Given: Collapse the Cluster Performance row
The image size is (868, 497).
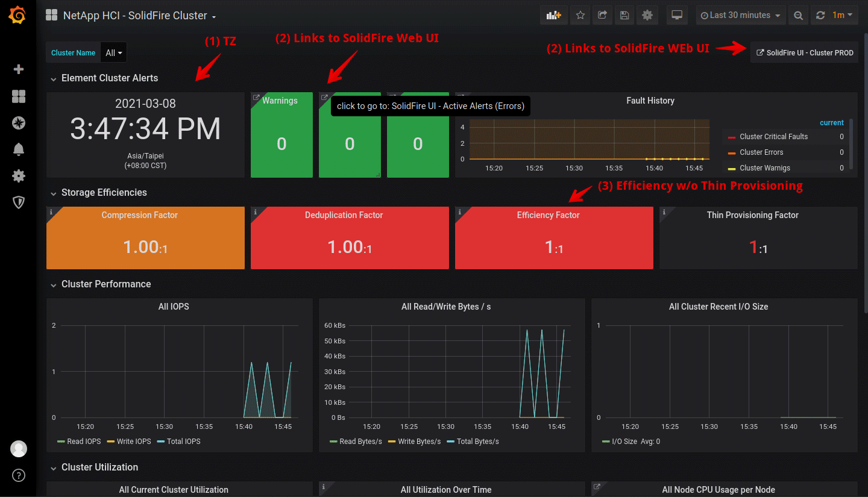Looking at the screenshot, I should click(106, 284).
